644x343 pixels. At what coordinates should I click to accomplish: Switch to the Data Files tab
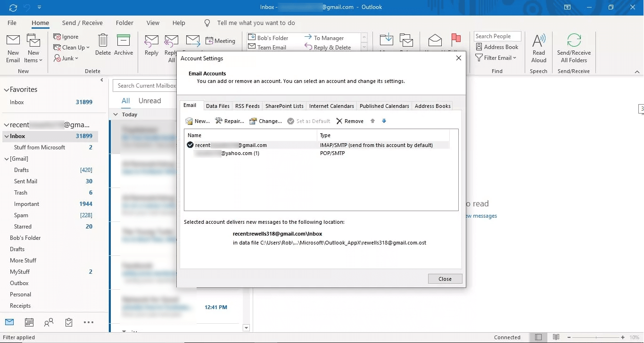[x=218, y=106]
